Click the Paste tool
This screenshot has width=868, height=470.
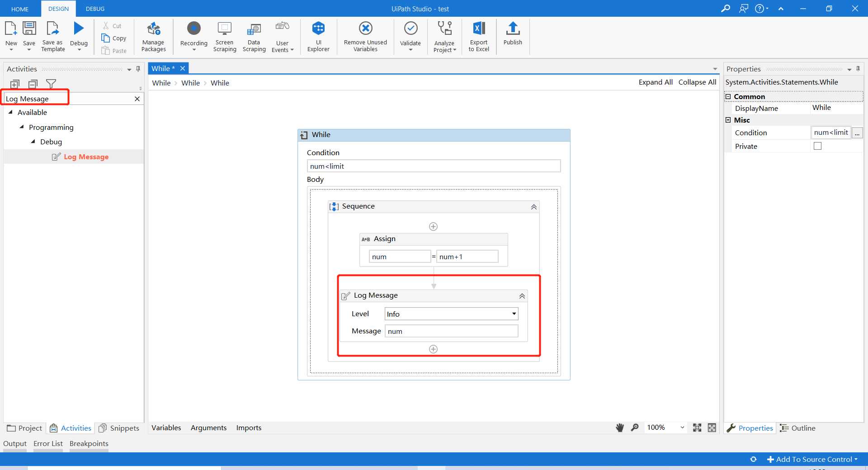(x=114, y=51)
